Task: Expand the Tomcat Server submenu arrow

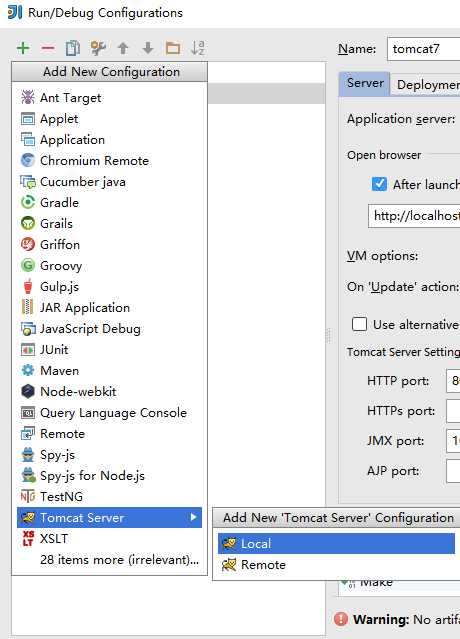Action: click(x=194, y=517)
